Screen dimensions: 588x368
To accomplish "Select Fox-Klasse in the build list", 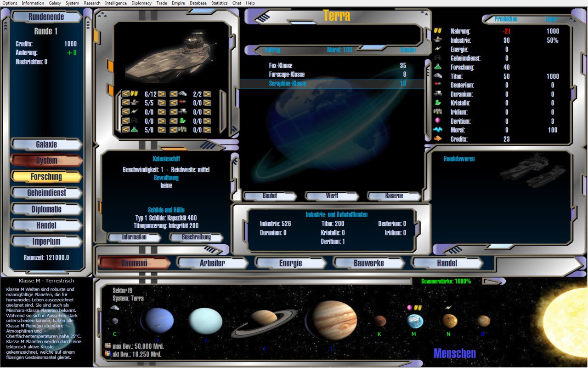I will tap(332, 66).
